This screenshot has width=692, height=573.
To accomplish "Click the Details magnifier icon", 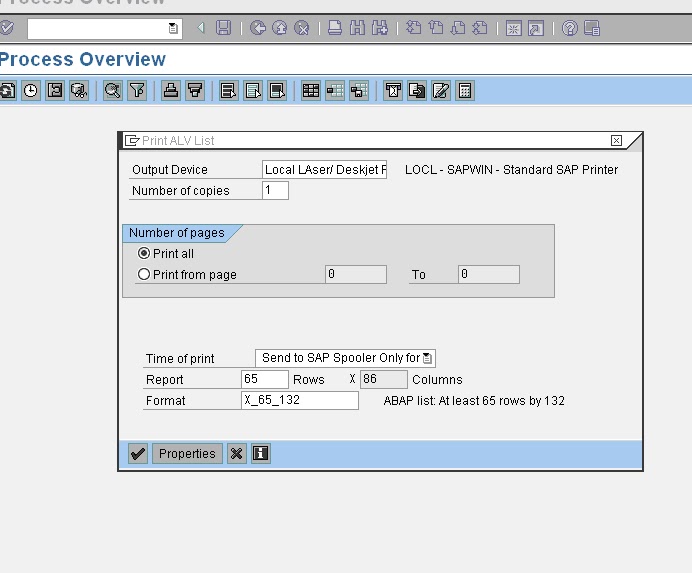I will click(x=113, y=90).
